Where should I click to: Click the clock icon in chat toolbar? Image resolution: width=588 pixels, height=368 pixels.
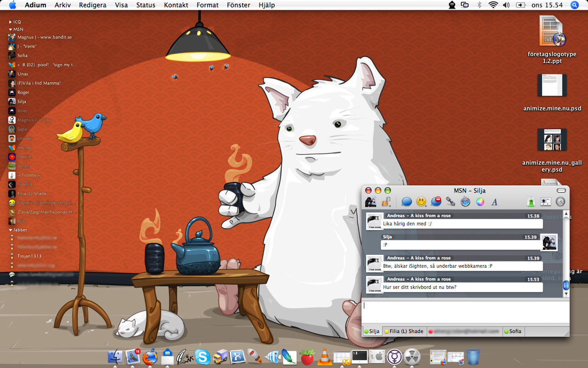pos(560,201)
